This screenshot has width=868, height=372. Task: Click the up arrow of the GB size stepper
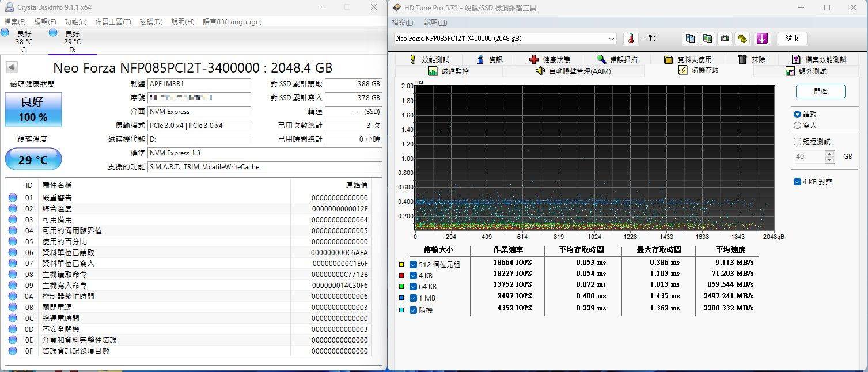click(x=829, y=153)
